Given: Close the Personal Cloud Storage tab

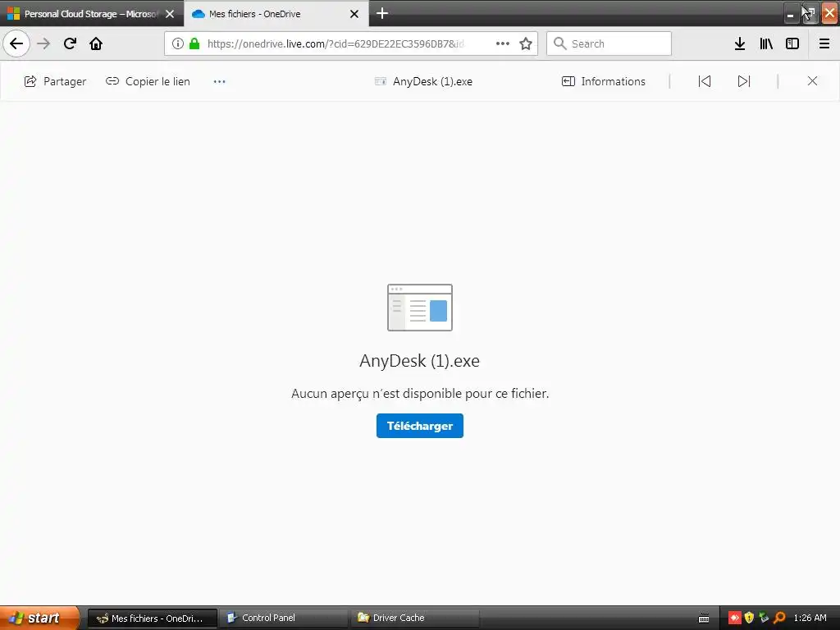Looking at the screenshot, I should pos(170,14).
